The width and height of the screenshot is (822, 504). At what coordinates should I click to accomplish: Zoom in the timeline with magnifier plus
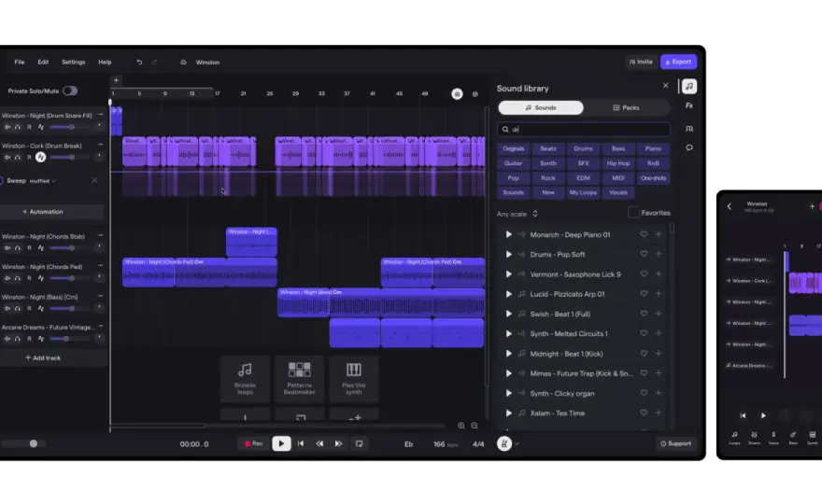[x=461, y=426]
